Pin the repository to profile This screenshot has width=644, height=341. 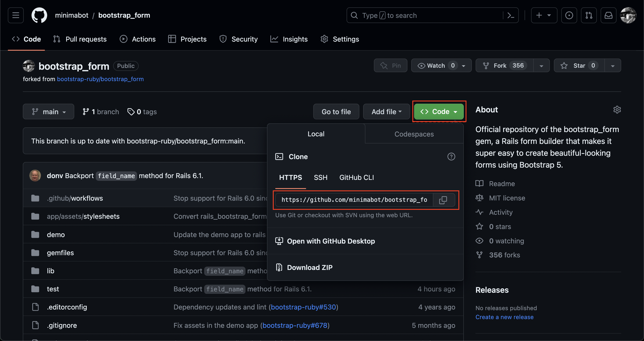(x=390, y=66)
